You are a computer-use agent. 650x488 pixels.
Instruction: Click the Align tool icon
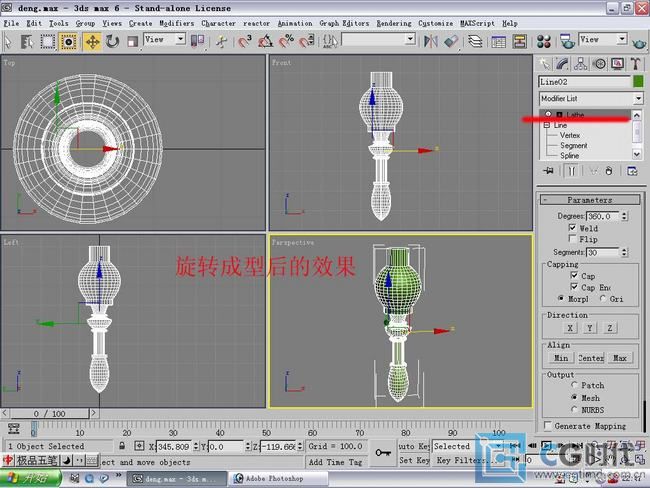pyautogui.click(x=451, y=41)
